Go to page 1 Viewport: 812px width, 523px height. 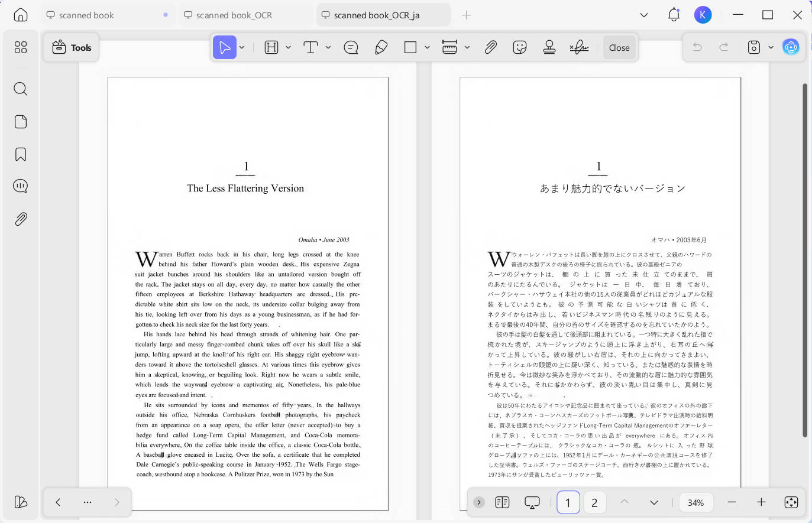click(x=568, y=502)
